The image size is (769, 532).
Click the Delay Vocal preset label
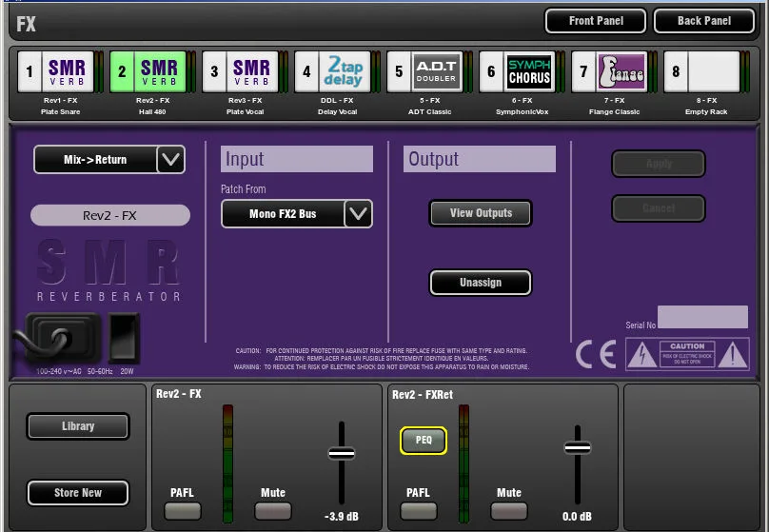[x=338, y=111]
